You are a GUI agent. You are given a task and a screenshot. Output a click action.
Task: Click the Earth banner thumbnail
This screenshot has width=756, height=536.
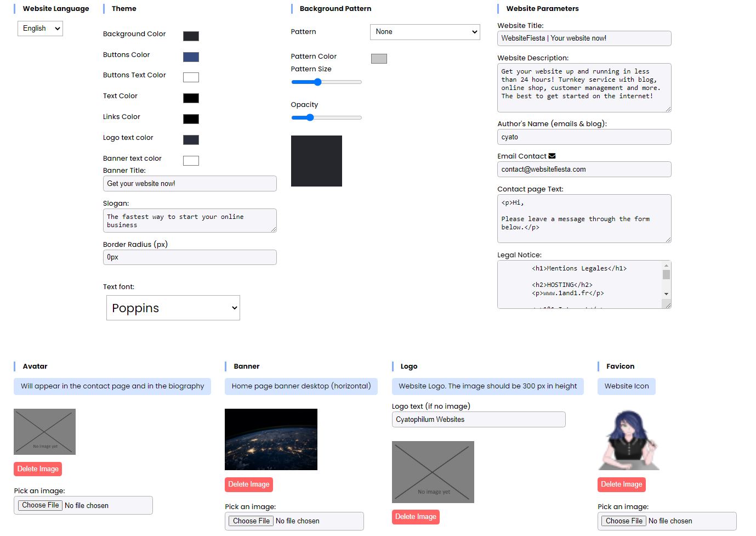click(x=271, y=439)
